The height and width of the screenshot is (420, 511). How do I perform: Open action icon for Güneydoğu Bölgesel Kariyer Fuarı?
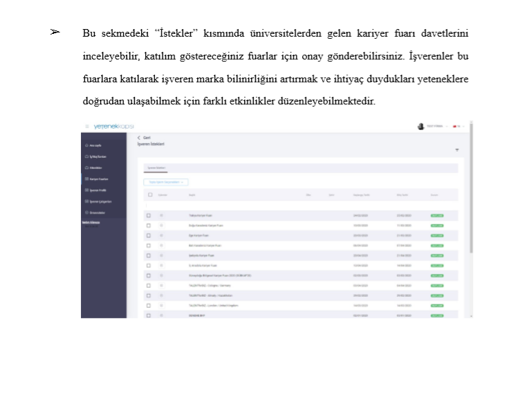(161, 275)
